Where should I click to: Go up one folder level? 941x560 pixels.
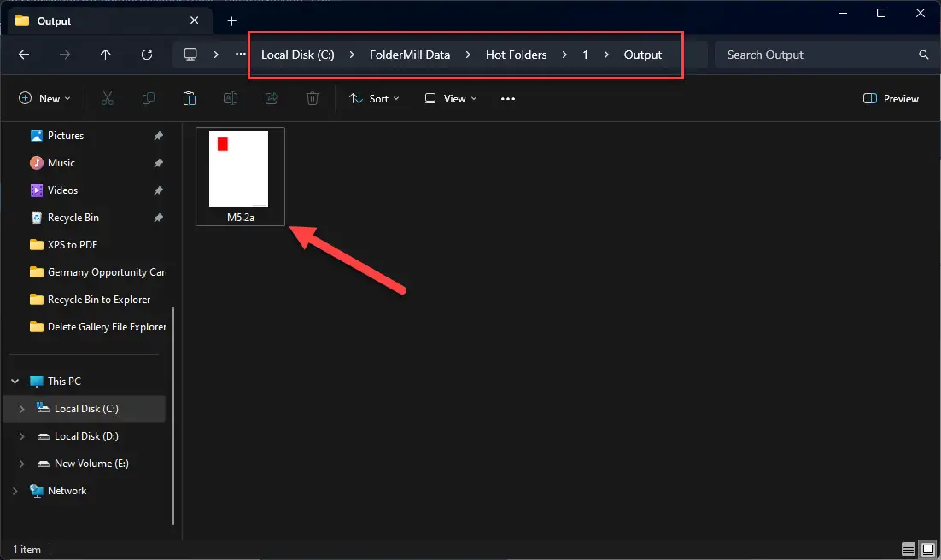[106, 55]
